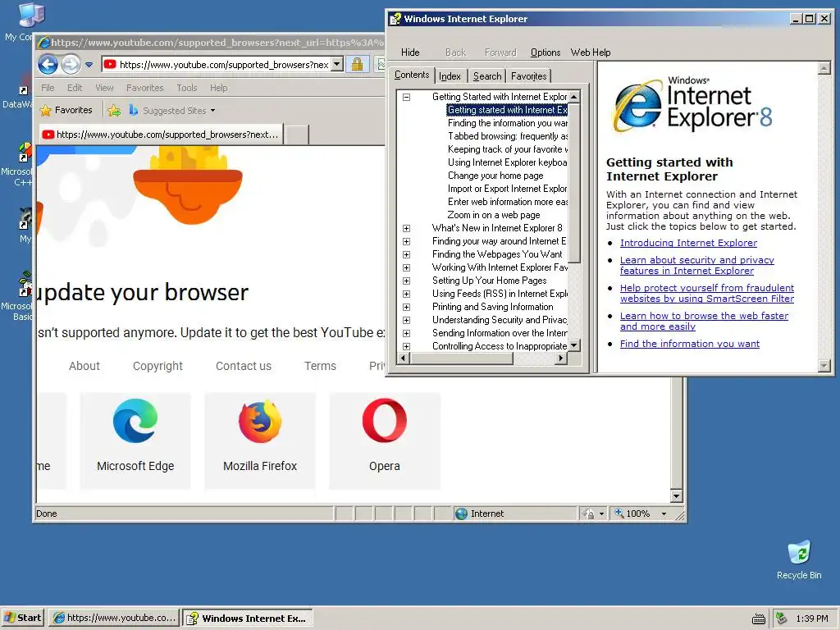Image resolution: width=840 pixels, height=630 pixels.
Task: Open the View menu in Internet Explorer
Action: point(104,88)
